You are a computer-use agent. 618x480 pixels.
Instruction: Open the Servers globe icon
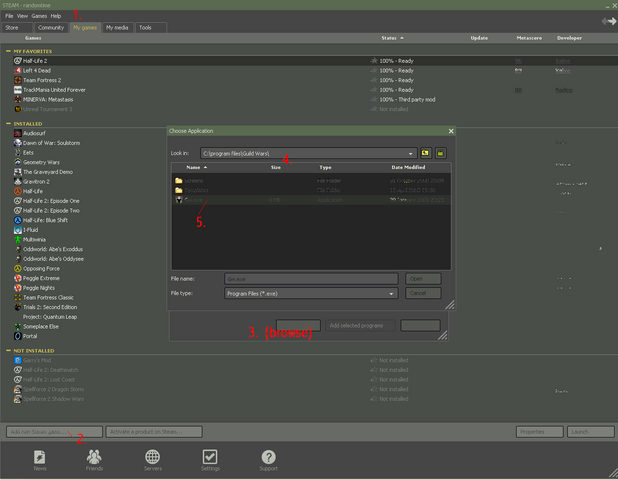[153, 457]
